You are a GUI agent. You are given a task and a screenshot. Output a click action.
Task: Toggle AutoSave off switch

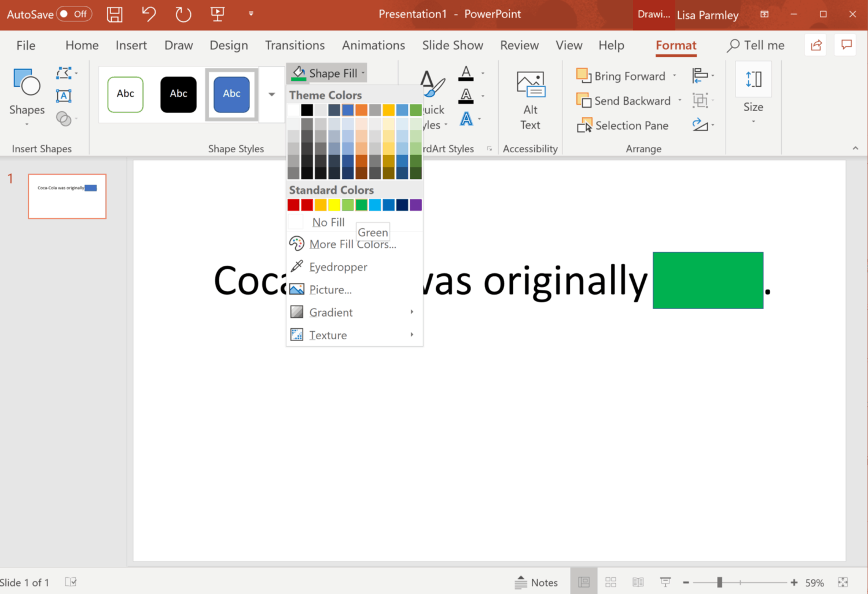(74, 14)
